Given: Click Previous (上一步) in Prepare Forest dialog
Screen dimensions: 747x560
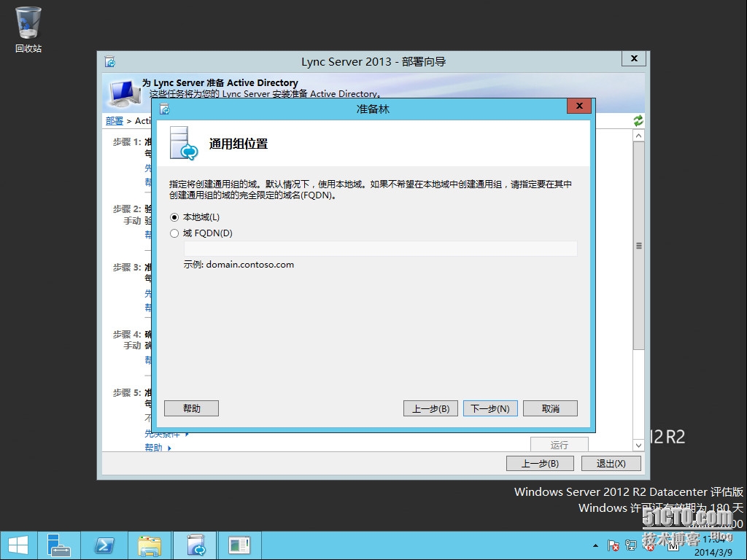Looking at the screenshot, I should (x=430, y=408).
